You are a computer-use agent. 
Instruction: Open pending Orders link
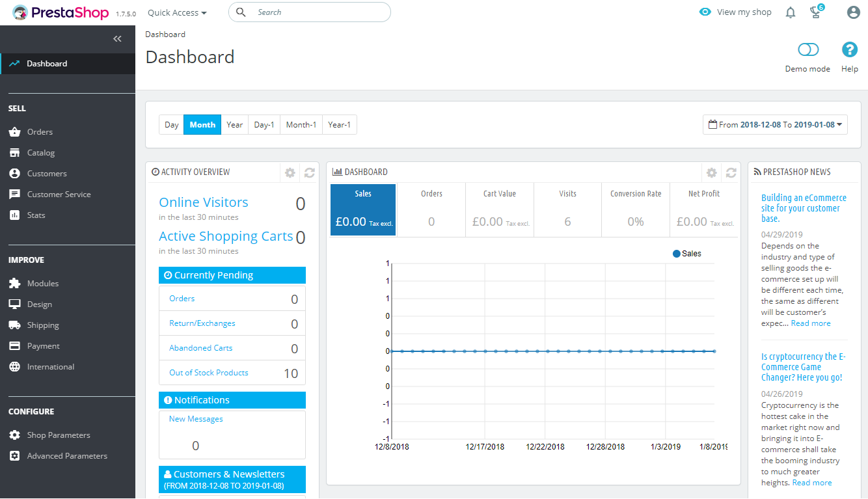(x=182, y=299)
